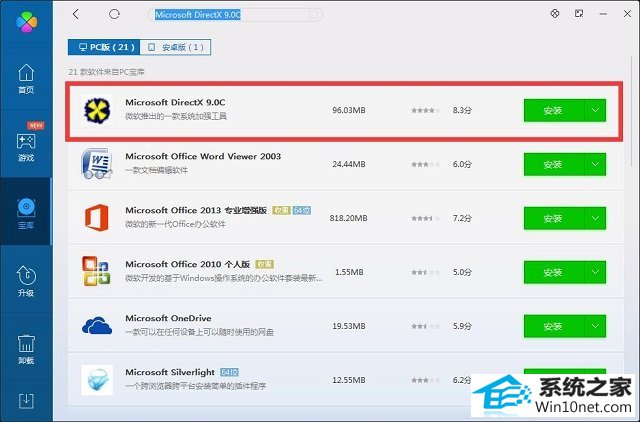Open the 首页 home sidebar icon
This screenshot has width=640, height=422.
(26, 79)
